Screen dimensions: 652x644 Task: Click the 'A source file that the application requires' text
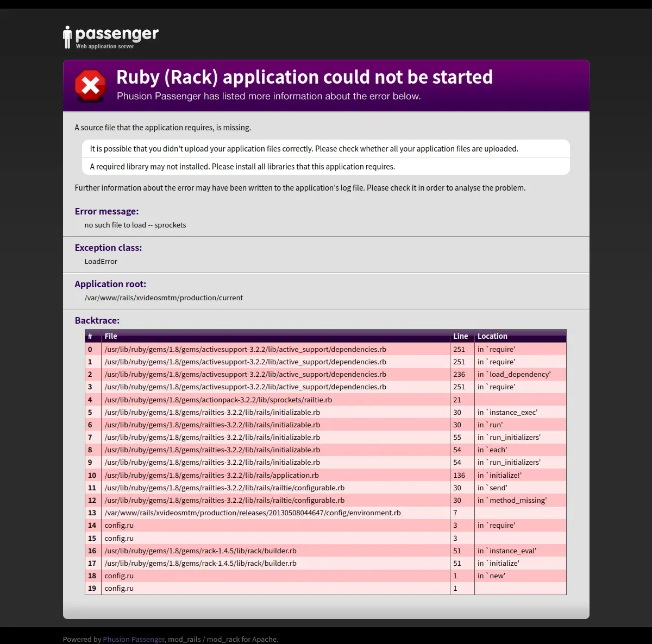coord(162,128)
